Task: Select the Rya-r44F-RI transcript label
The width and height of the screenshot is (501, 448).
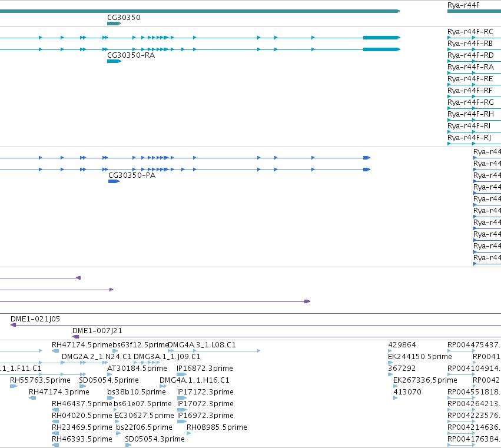Action: coord(469,126)
